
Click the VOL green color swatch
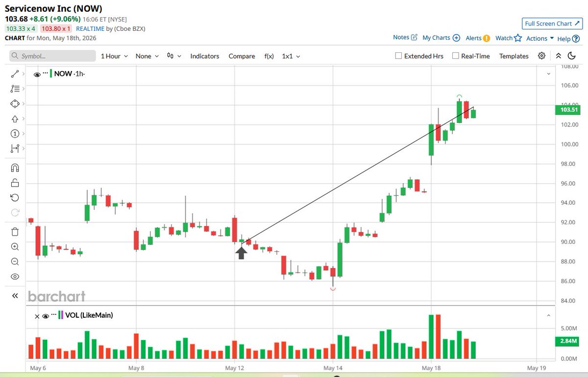tap(59, 315)
